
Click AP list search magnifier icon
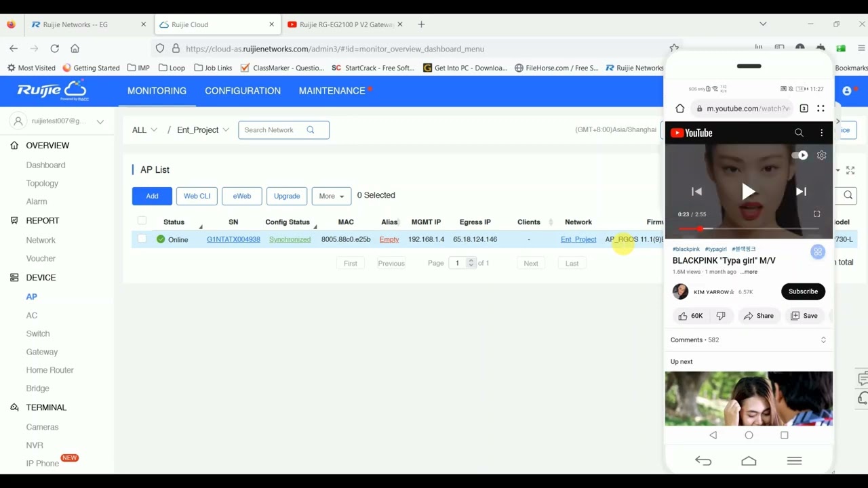tap(848, 195)
